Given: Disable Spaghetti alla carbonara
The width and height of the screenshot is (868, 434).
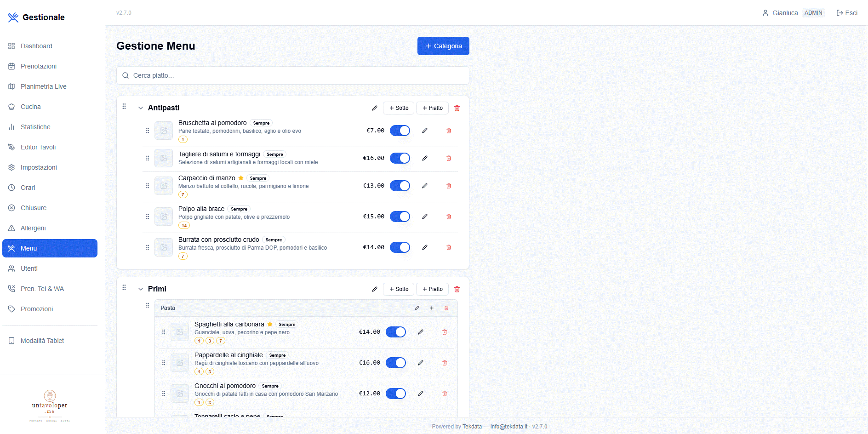Looking at the screenshot, I should (396, 332).
